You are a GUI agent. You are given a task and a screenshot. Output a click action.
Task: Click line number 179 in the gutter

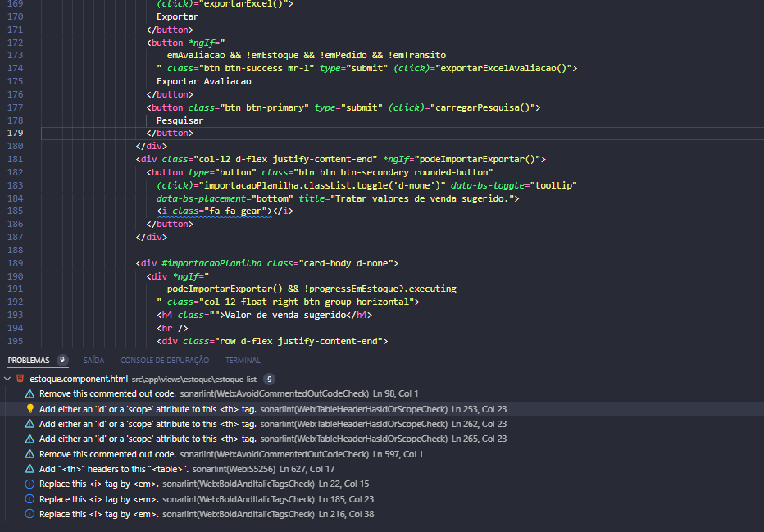(x=15, y=133)
